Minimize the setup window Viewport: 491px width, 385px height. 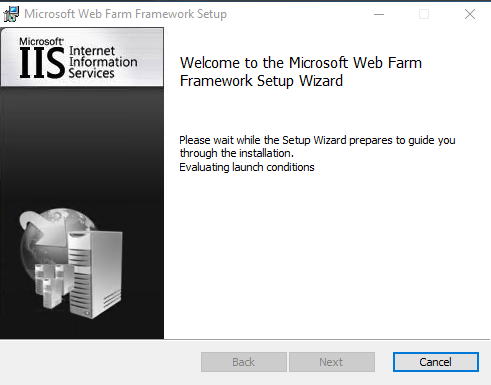[x=379, y=14]
